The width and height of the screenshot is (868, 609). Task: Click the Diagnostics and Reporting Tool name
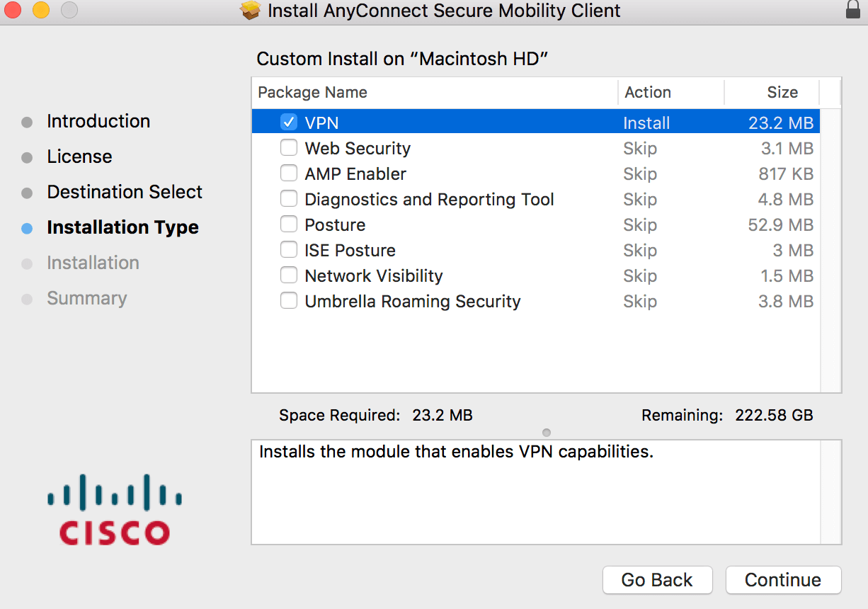429,199
